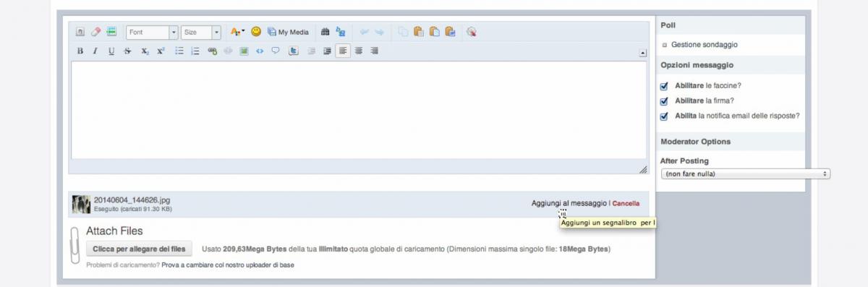Viewport: 868px width, 287px height.
Task: Collapse the editor toolbar arrow
Action: coord(643,53)
